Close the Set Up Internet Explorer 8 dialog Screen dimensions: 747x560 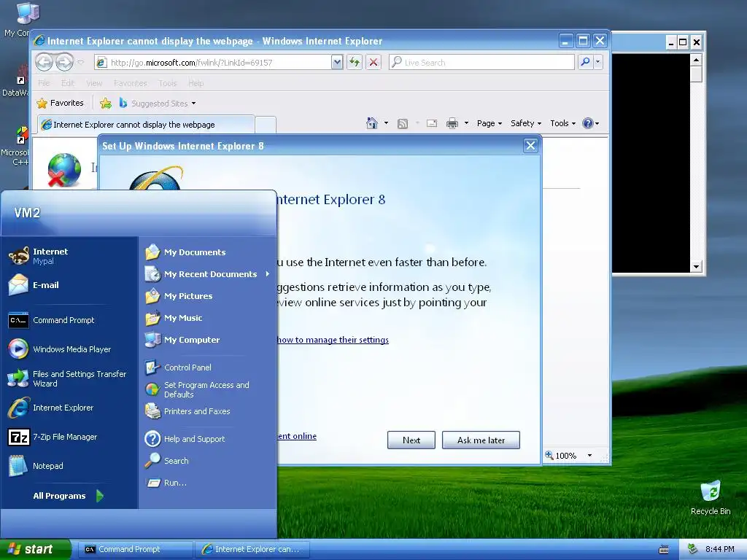tap(530, 146)
